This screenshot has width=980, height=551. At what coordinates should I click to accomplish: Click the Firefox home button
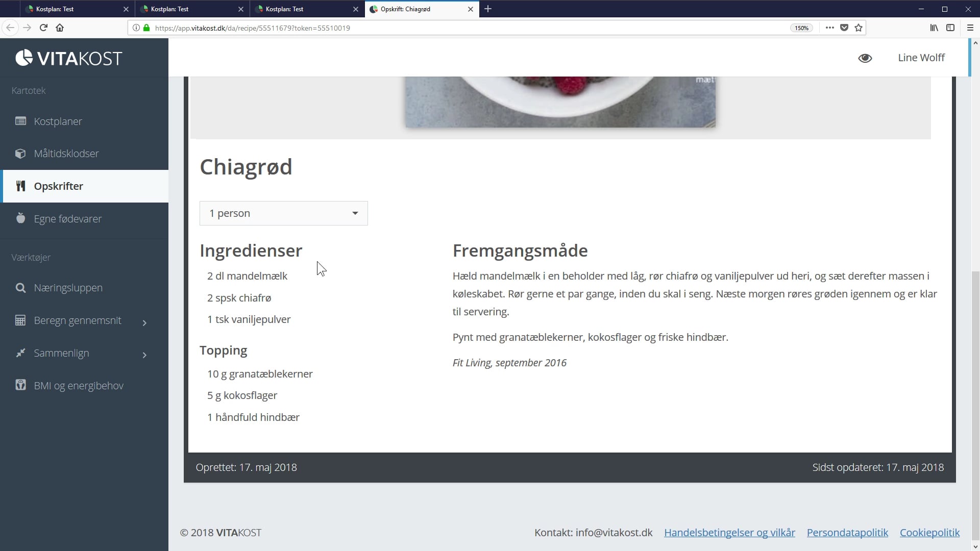pyautogui.click(x=60, y=28)
